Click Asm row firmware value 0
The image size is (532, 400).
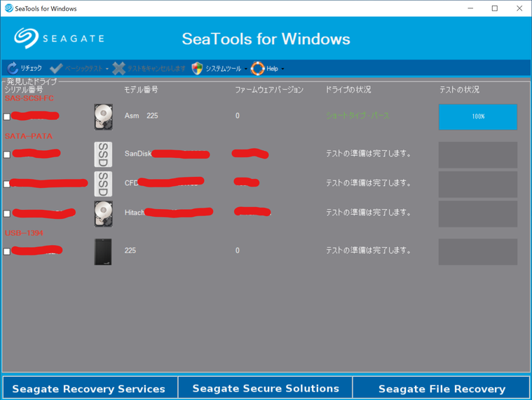coord(238,116)
